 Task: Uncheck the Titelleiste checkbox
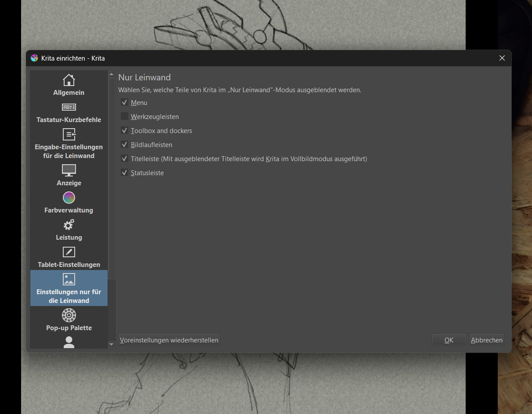pos(125,159)
